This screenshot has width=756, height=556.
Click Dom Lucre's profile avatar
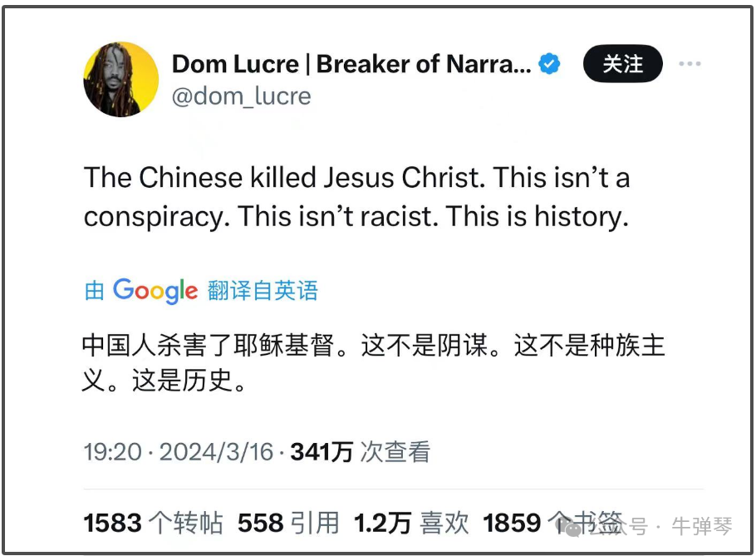[x=120, y=80]
